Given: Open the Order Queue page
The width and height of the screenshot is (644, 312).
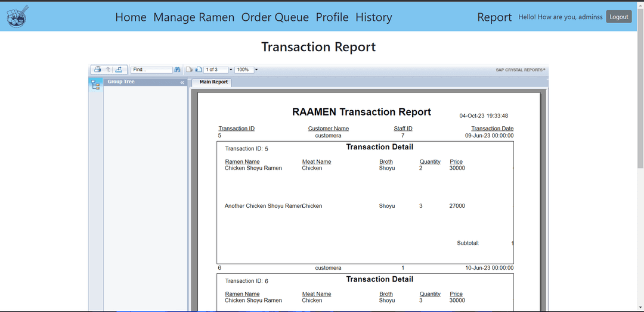Looking at the screenshot, I should [275, 17].
